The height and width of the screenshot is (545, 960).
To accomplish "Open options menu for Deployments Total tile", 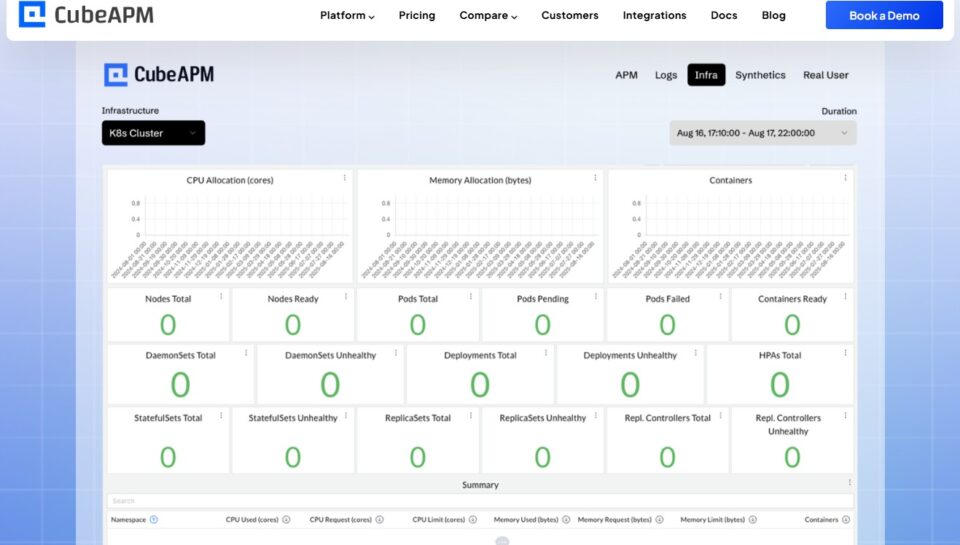I will click(546, 353).
